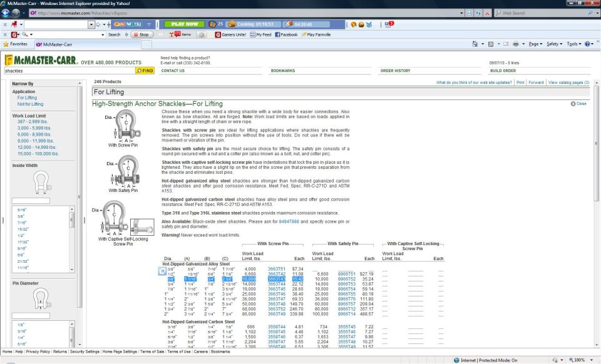The width and height of the screenshot is (601, 364).
Task: Filter by For Lifting application
Action: click(27, 98)
